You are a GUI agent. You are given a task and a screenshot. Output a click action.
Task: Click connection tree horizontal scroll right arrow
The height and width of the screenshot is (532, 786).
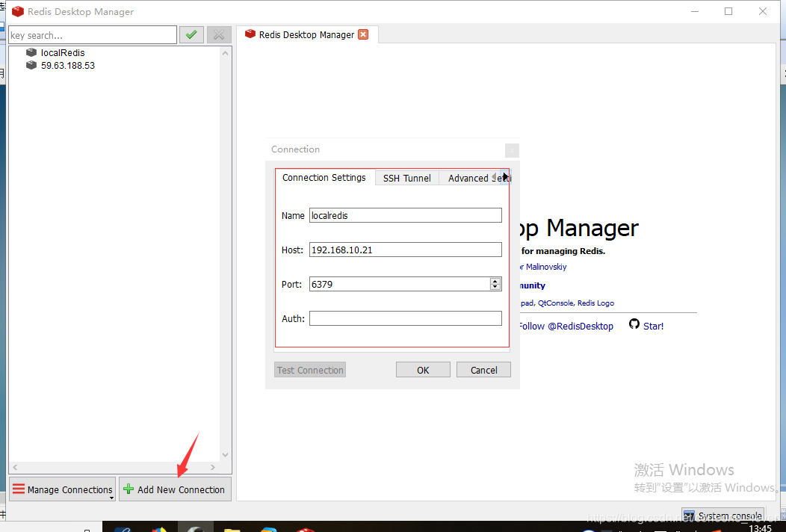coord(213,467)
